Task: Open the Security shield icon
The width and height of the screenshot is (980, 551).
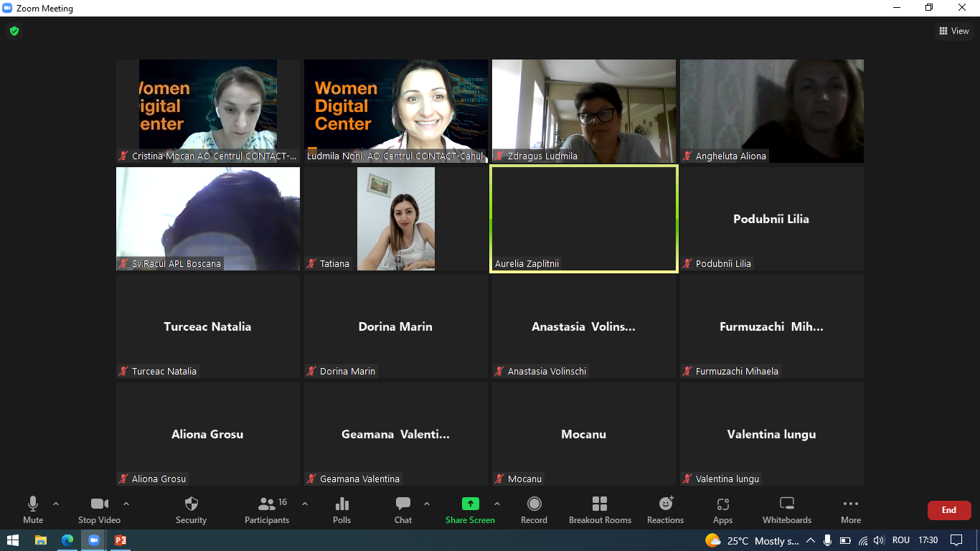Action: click(191, 504)
